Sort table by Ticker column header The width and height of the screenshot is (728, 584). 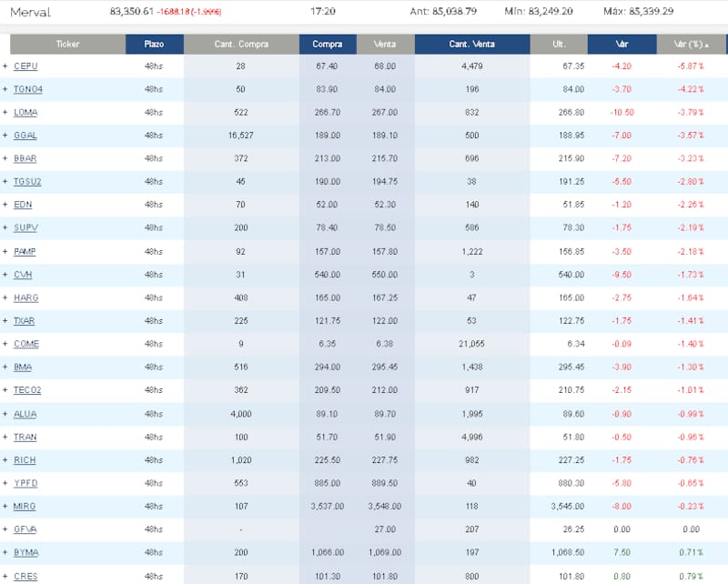[67, 44]
